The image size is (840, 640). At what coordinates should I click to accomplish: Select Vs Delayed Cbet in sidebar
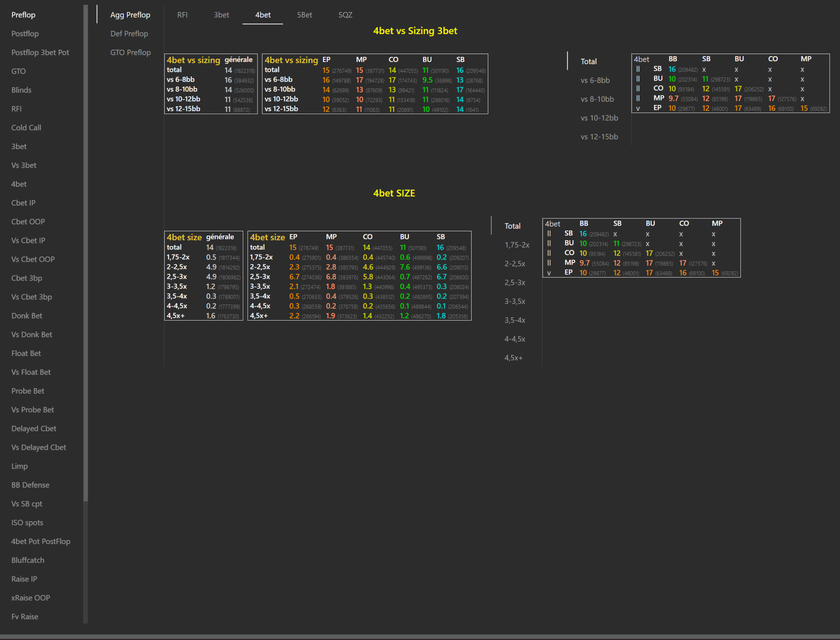tap(39, 447)
